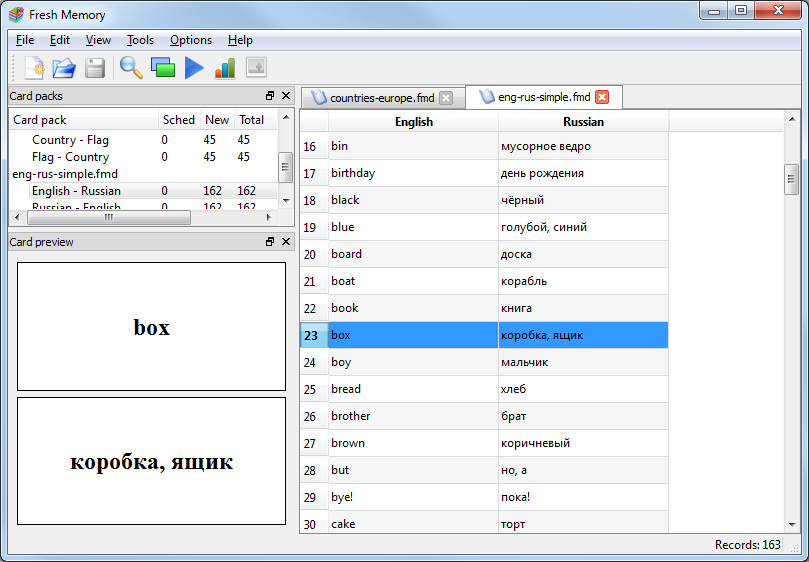Click the dictionary table scroll-up arrow
The width and height of the screenshot is (809, 562).
click(791, 120)
